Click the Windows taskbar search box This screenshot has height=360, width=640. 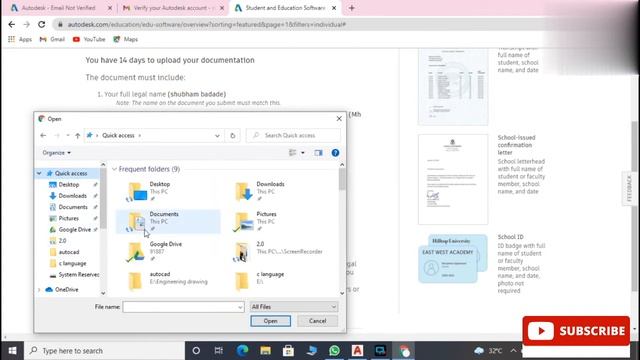(104, 351)
